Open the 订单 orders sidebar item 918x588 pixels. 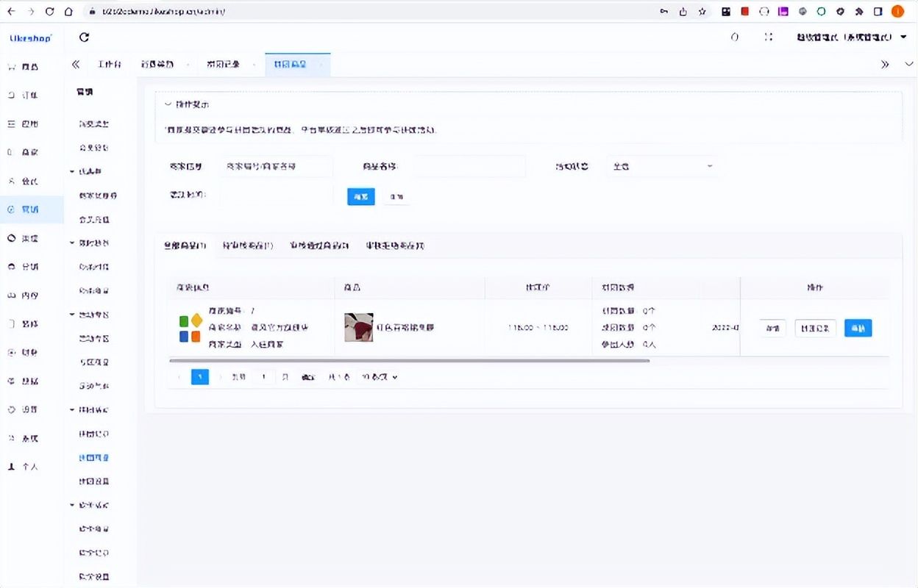[x=24, y=96]
